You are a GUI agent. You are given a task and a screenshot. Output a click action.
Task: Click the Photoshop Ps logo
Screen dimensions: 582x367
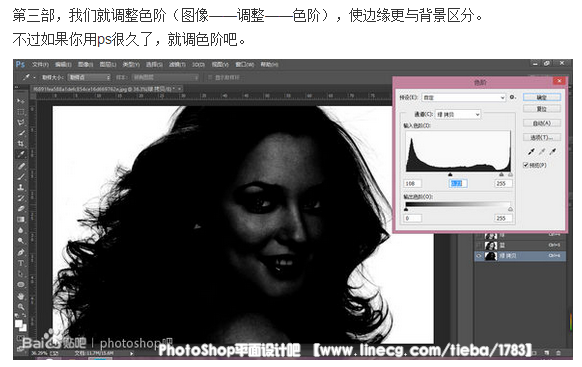20,65
